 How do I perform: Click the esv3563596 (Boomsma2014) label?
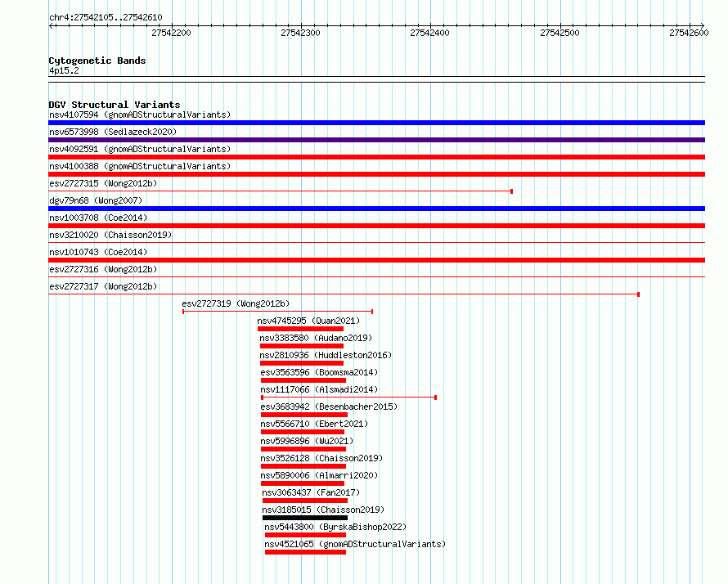pos(319,372)
